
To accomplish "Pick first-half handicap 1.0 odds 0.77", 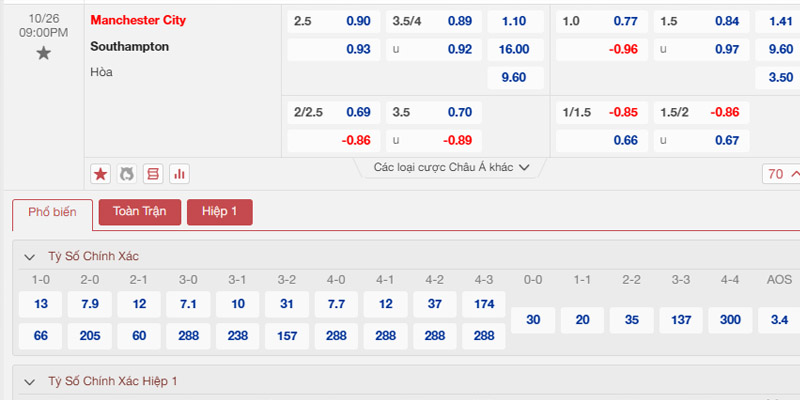I will pyautogui.click(x=602, y=22).
